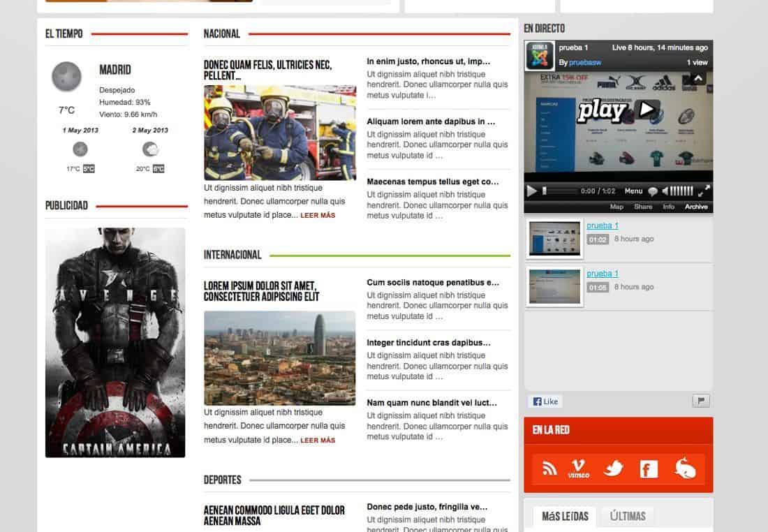The image size is (768, 532).
Task: Open article Cum sociis natoque penatibus
Action: pyautogui.click(x=432, y=283)
